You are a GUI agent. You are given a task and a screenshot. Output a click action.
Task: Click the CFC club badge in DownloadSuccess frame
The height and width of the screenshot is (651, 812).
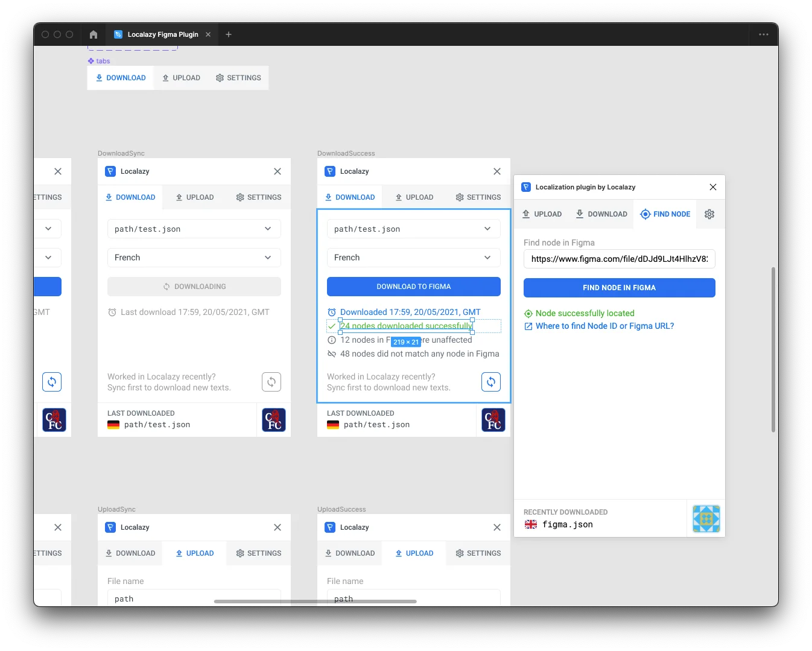pyautogui.click(x=493, y=420)
